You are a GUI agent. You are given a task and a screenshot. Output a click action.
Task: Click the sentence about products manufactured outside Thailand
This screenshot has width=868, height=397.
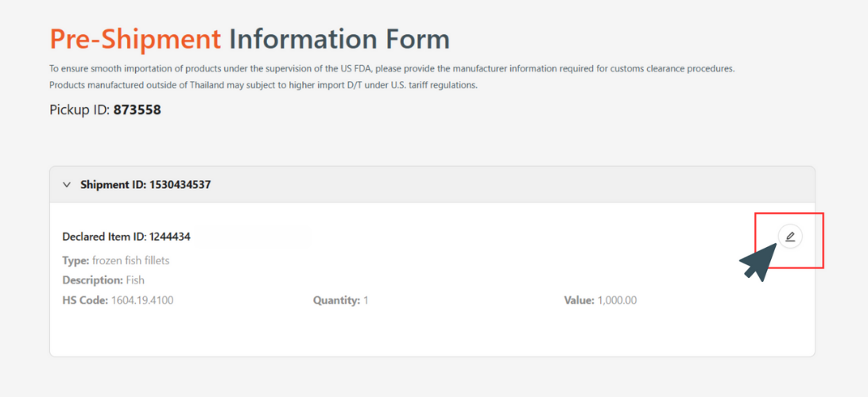(x=263, y=85)
